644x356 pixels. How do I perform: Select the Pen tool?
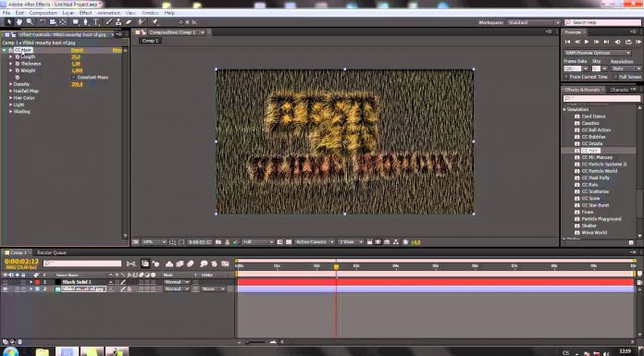point(85,22)
